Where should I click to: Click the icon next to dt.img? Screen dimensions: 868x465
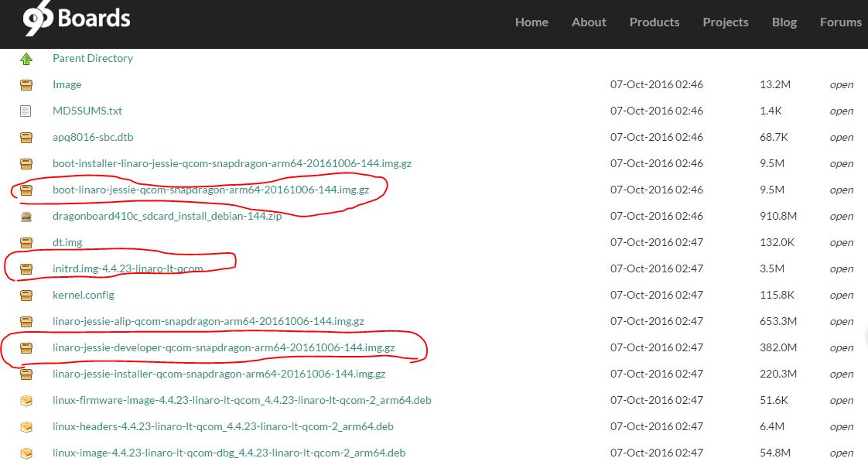click(26, 242)
